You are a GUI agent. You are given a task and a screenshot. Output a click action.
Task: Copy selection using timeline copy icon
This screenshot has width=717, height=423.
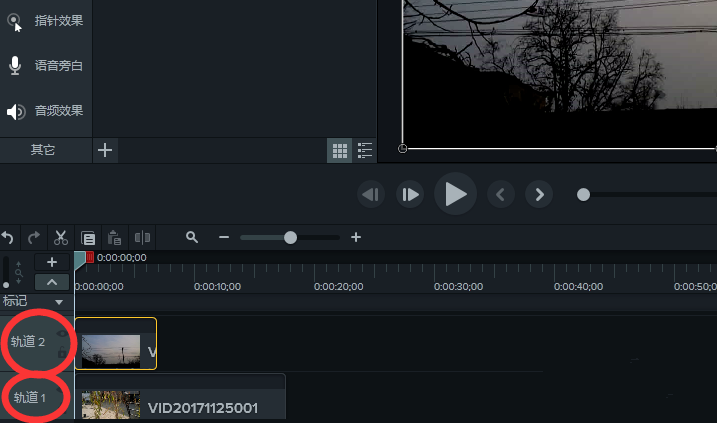[x=88, y=238]
